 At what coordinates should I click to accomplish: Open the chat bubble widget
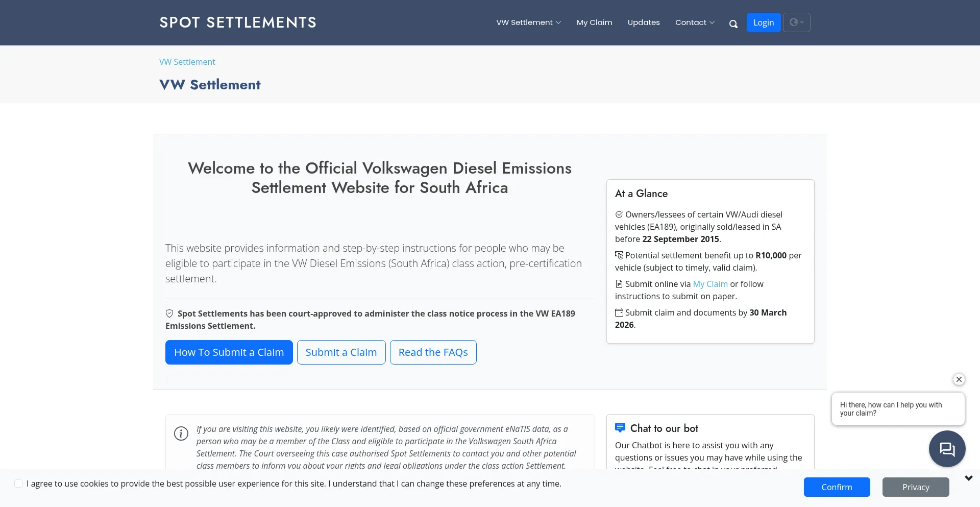coord(947,449)
